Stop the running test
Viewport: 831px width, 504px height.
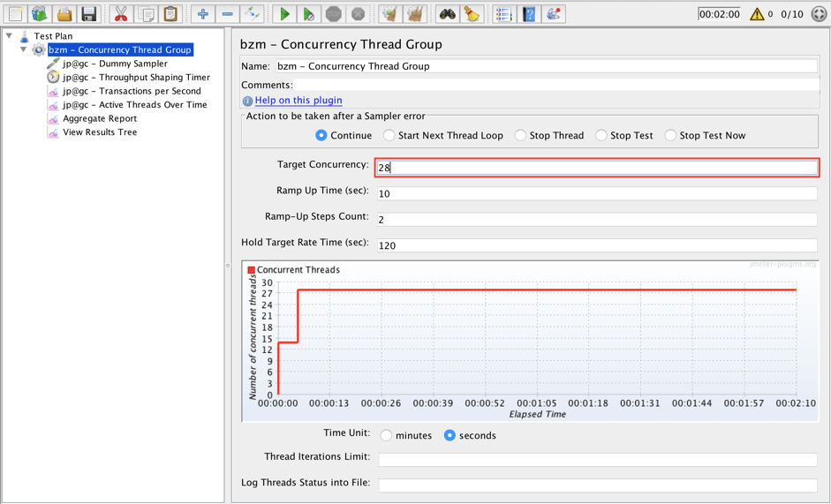click(333, 14)
